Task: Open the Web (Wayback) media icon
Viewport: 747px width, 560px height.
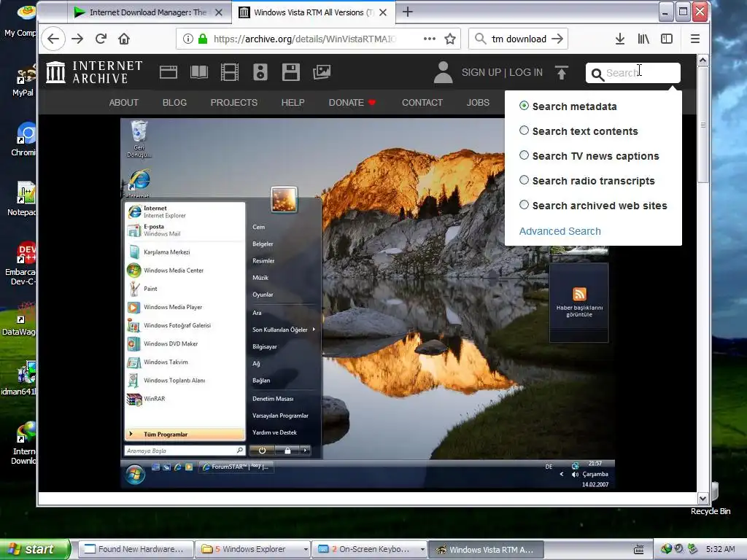Action: (x=169, y=72)
